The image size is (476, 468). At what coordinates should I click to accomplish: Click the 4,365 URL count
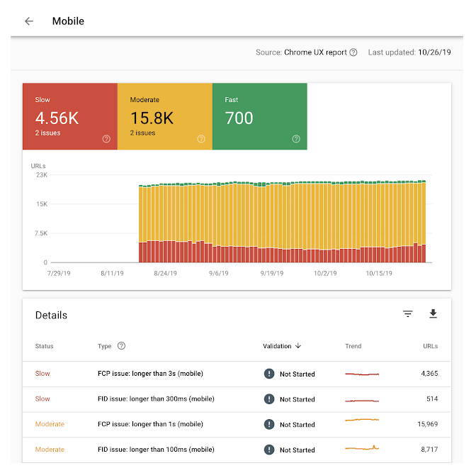tap(429, 374)
